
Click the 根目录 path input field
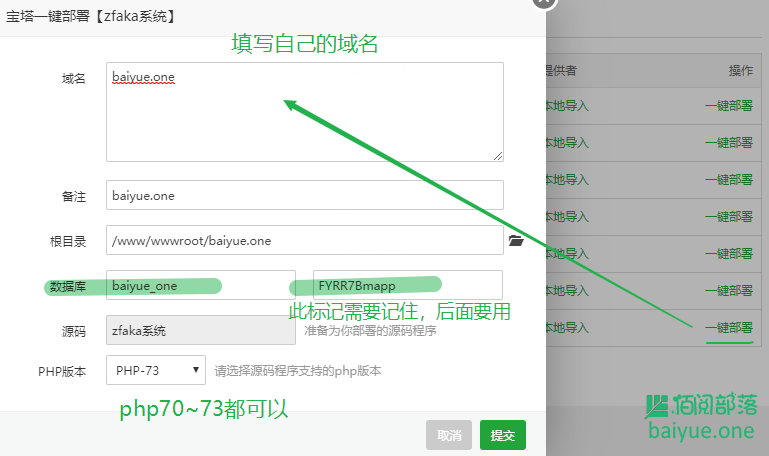click(x=305, y=240)
